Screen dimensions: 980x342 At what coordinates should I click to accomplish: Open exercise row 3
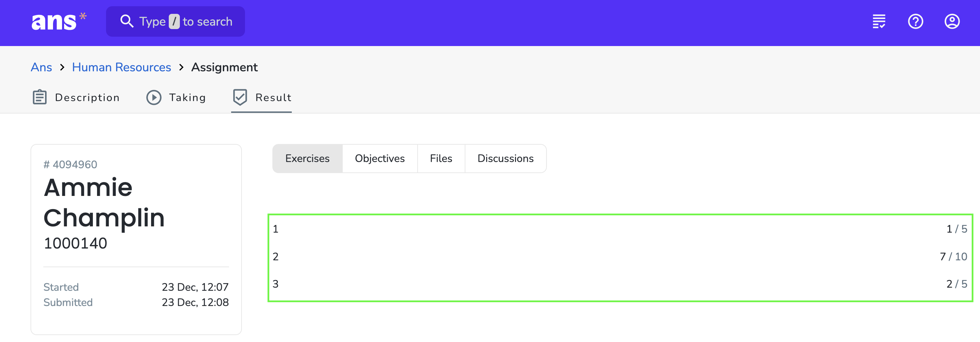coord(620,284)
